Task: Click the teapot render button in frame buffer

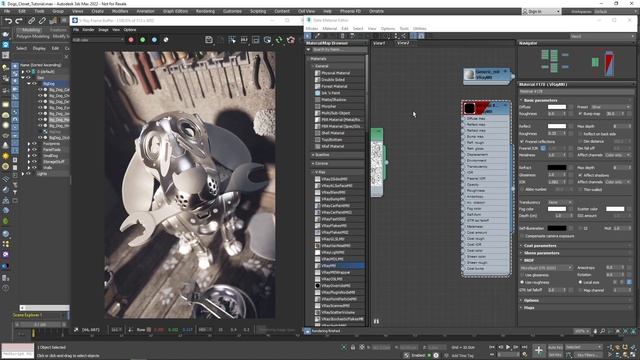Action: click(x=291, y=40)
